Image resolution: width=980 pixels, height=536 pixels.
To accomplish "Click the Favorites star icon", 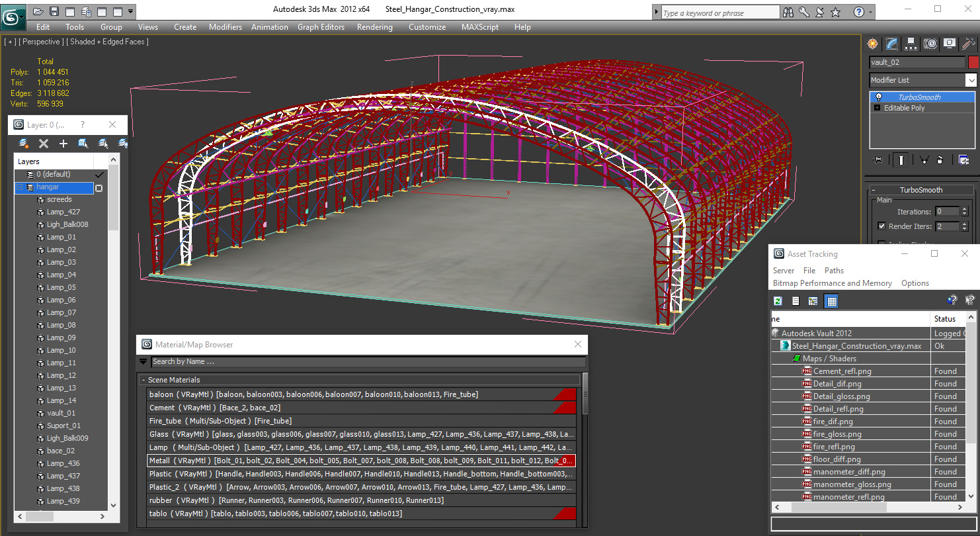I will pyautogui.click(x=835, y=12).
